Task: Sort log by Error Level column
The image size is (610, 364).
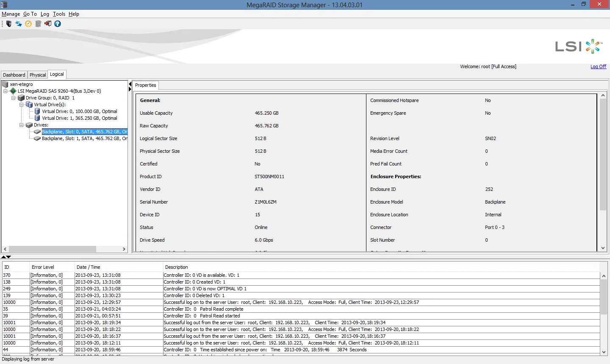Action: point(52,267)
